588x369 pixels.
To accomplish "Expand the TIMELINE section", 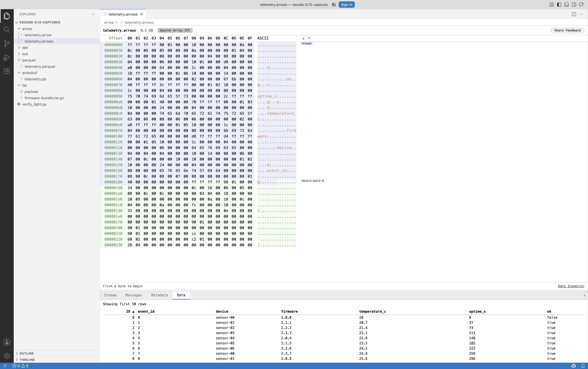I will [x=57, y=360].
